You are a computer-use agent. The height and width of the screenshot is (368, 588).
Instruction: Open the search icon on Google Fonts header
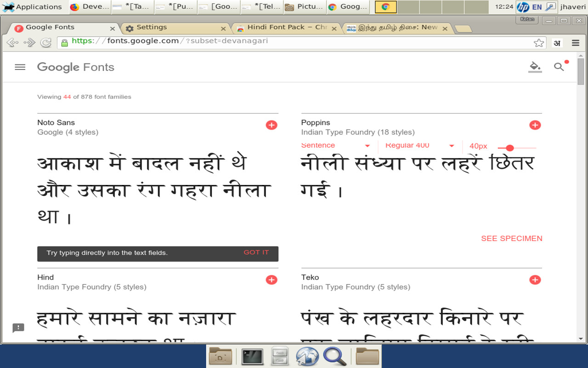pyautogui.click(x=559, y=67)
